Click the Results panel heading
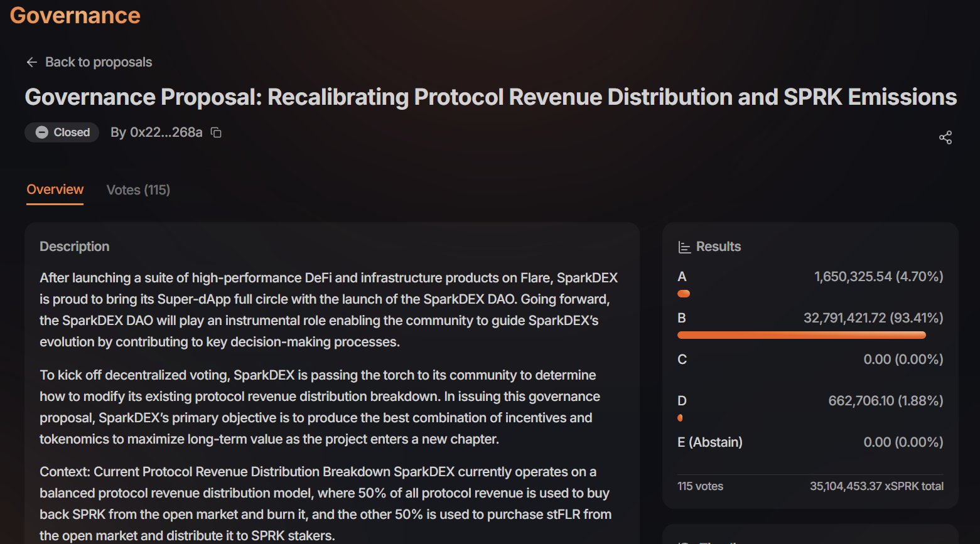The height and width of the screenshot is (544, 980). [718, 247]
